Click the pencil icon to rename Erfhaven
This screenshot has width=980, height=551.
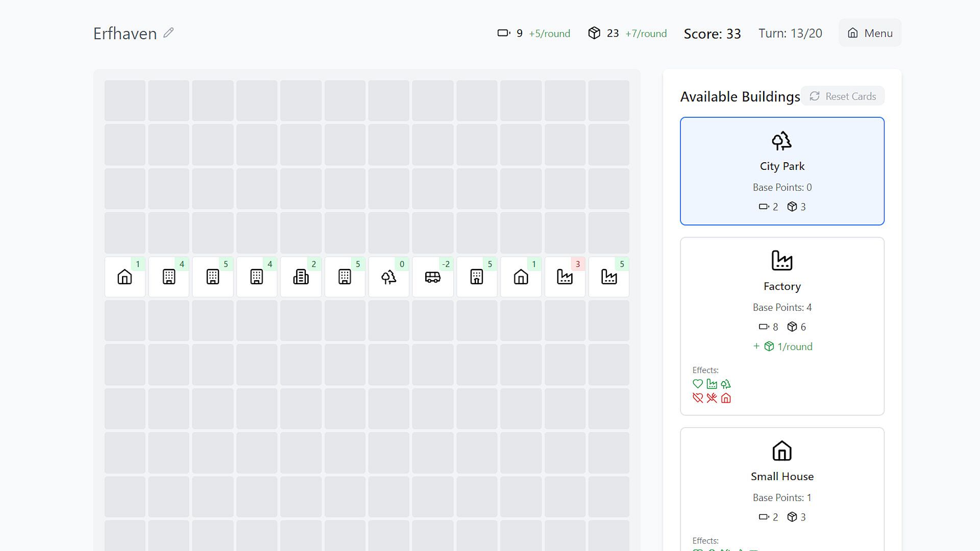(168, 33)
